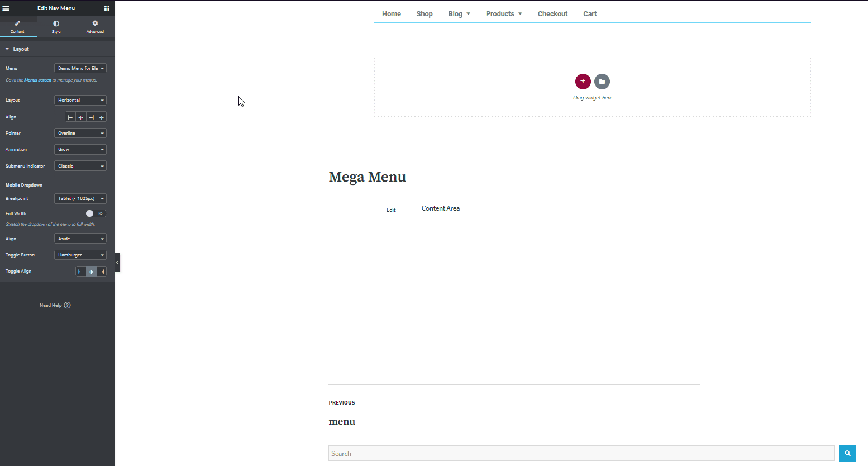Switch to the Style tab
This screenshot has width=868, height=466.
(x=56, y=27)
